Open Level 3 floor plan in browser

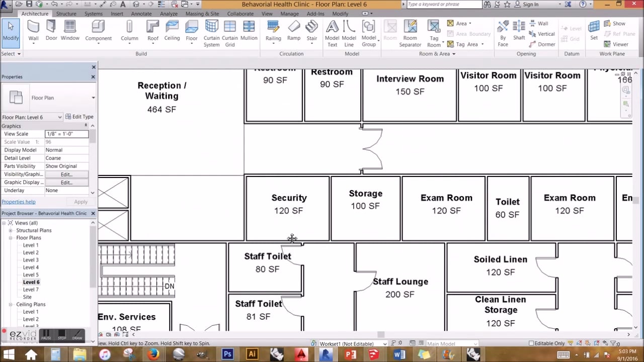pyautogui.click(x=31, y=260)
